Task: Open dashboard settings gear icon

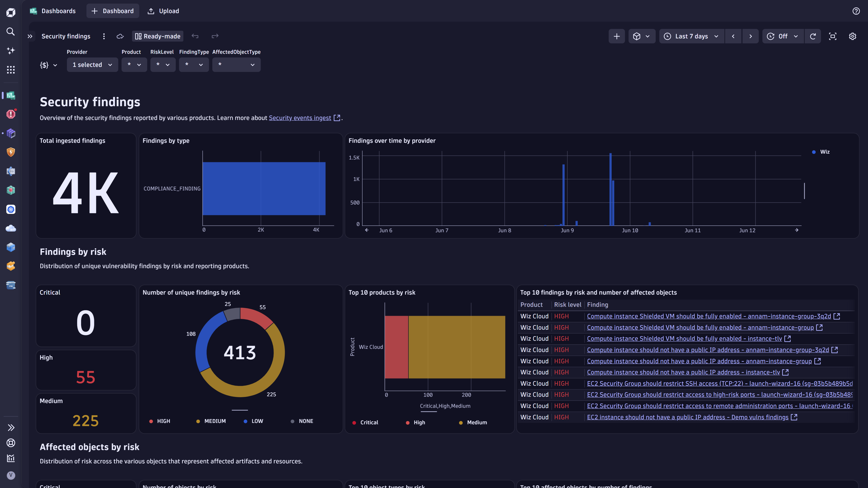Action: [x=852, y=36]
